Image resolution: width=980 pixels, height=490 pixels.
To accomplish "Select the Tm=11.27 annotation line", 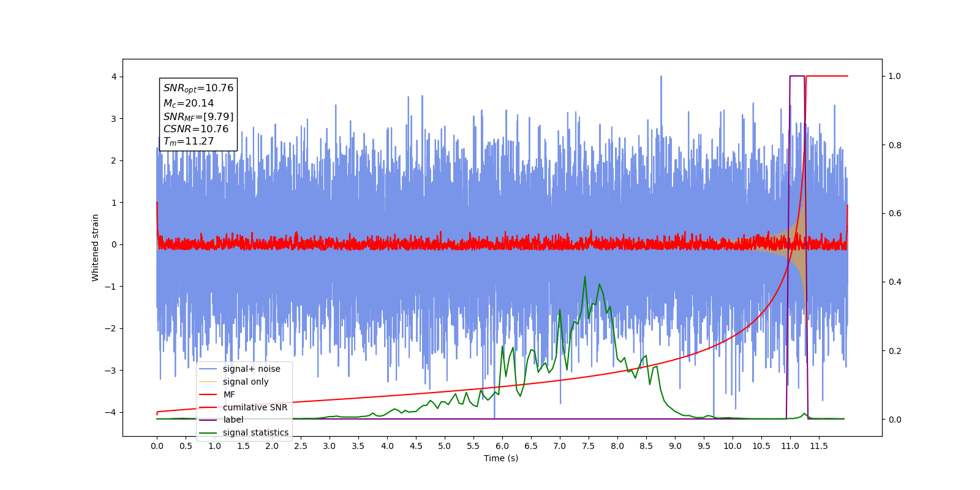I will coord(189,141).
